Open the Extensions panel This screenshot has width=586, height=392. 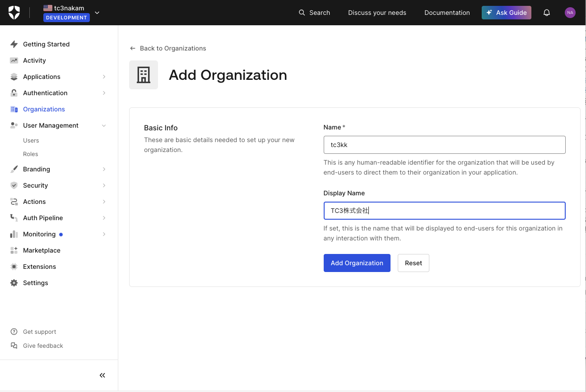click(39, 266)
